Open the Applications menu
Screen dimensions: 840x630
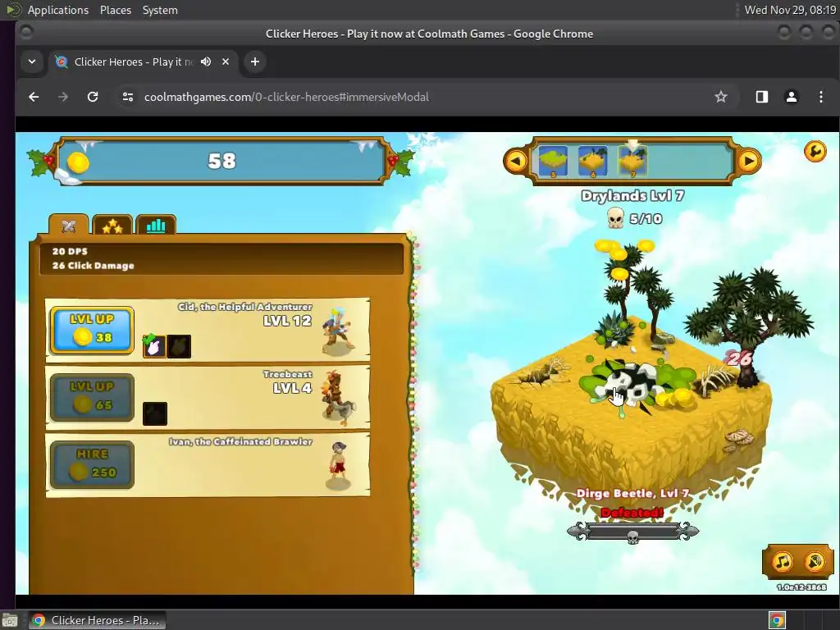click(x=58, y=10)
